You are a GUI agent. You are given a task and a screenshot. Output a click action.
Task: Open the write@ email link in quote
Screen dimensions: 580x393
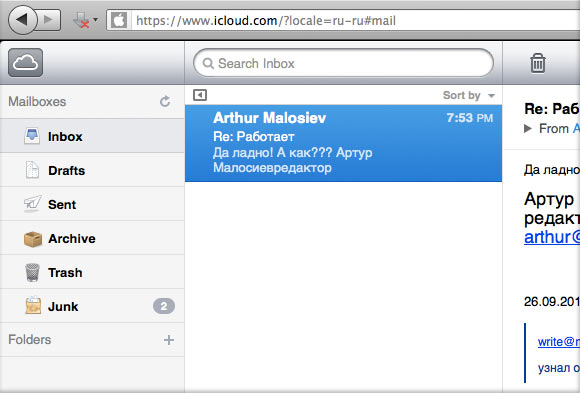coord(559,342)
